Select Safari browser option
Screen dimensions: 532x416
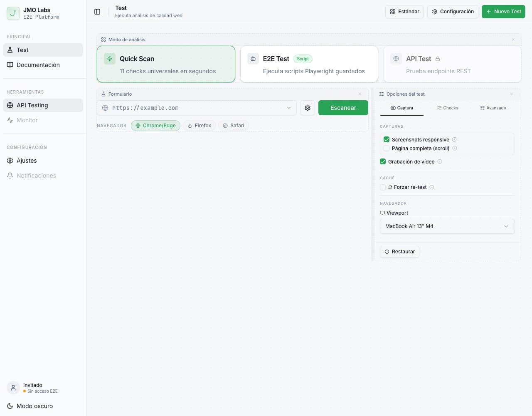[x=234, y=126]
